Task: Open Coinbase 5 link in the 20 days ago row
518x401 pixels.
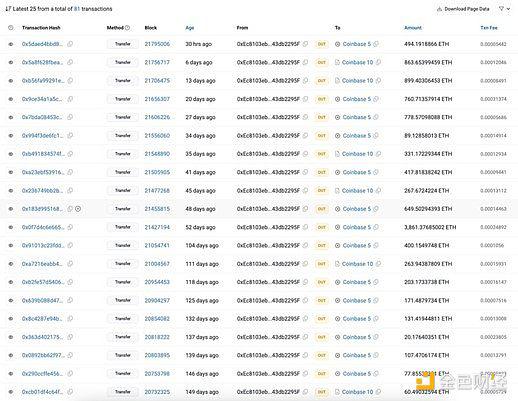Action: (x=356, y=99)
